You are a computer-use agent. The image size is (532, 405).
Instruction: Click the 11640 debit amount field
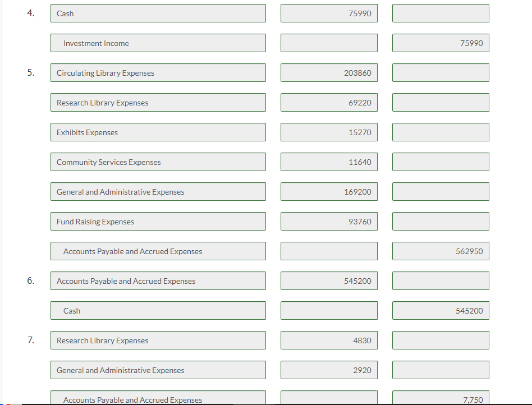(329, 162)
